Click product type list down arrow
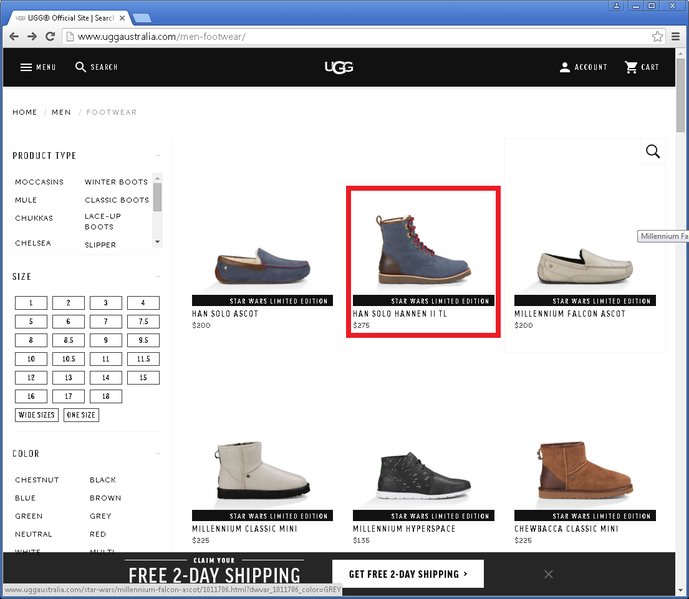 pos(157,242)
